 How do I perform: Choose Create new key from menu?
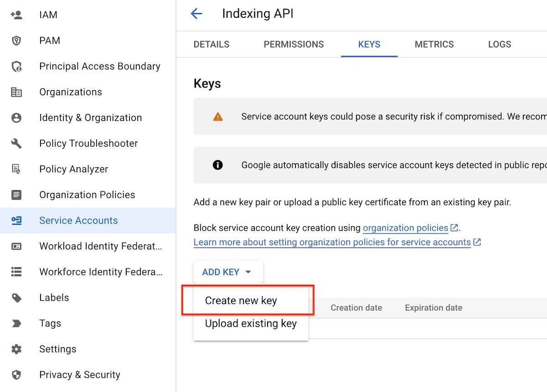pyautogui.click(x=241, y=301)
